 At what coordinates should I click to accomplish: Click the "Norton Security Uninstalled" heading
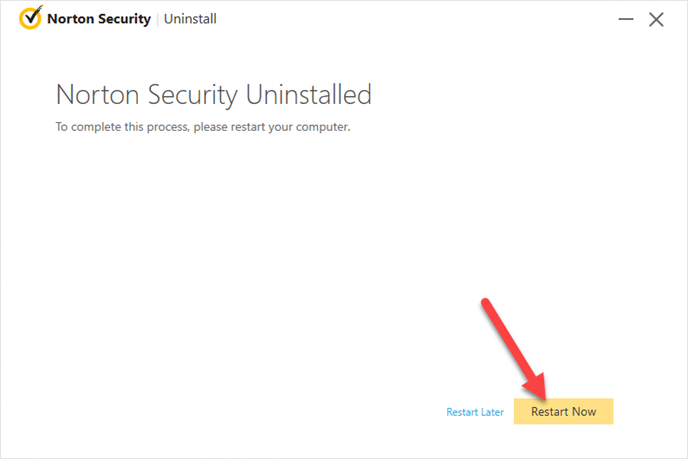click(x=214, y=95)
